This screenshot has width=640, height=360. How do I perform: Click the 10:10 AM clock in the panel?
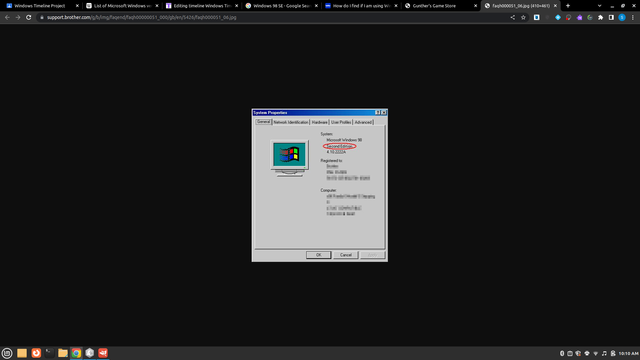click(x=628, y=353)
